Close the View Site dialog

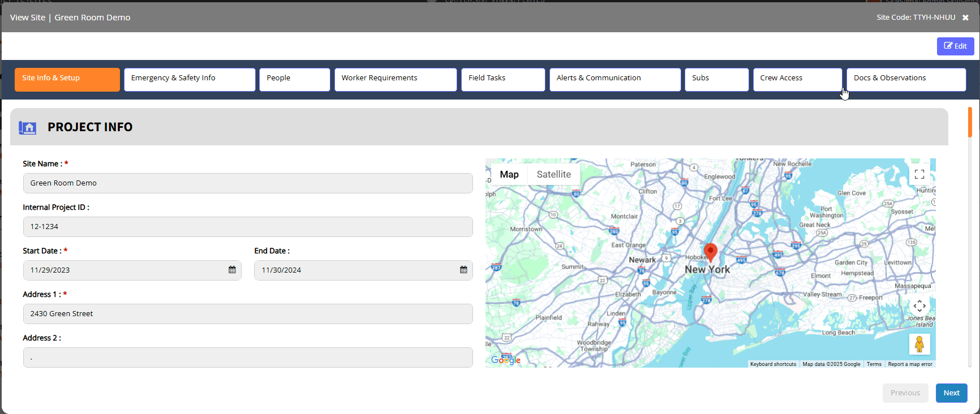click(965, 18)
